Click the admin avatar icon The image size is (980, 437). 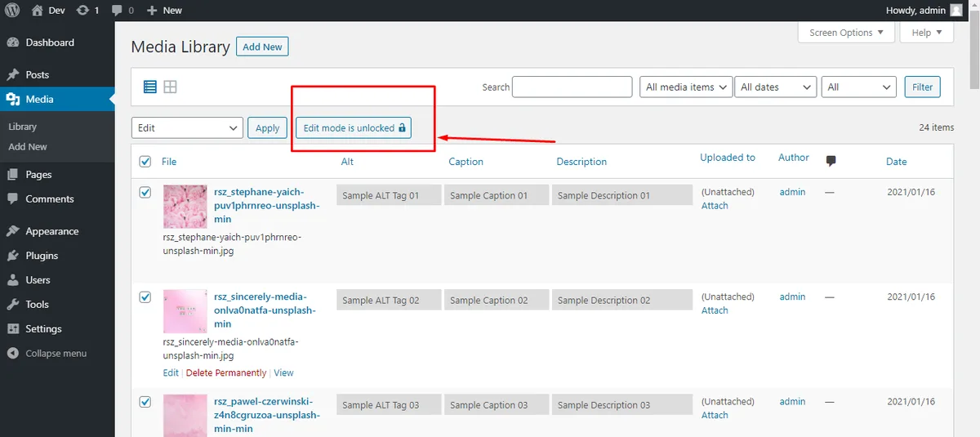click(956, 11)
